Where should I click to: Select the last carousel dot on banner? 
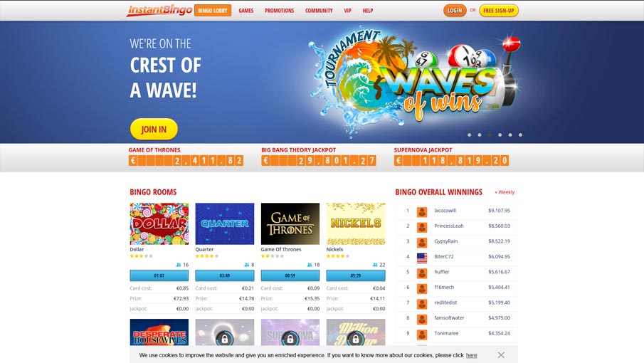[520, 135]
